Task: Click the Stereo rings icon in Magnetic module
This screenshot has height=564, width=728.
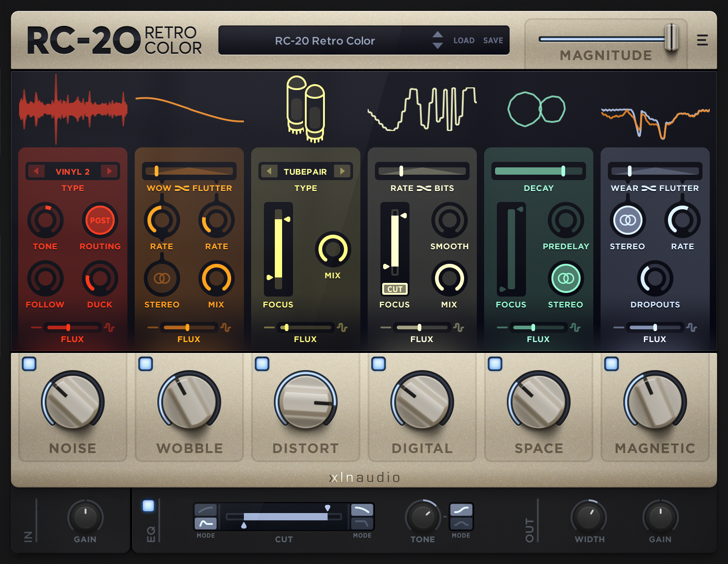Action: pyautogui.click(x=627, y=221)
